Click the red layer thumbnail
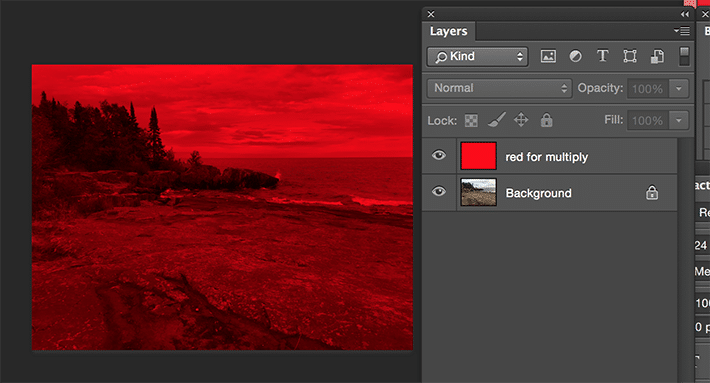The image size is (710, 383). coord(478,156)
